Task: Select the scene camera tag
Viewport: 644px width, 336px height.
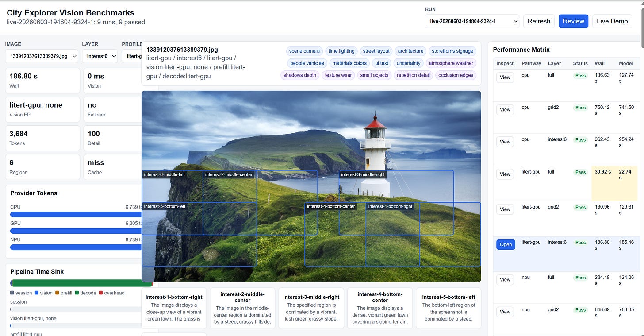Action: 304,51
